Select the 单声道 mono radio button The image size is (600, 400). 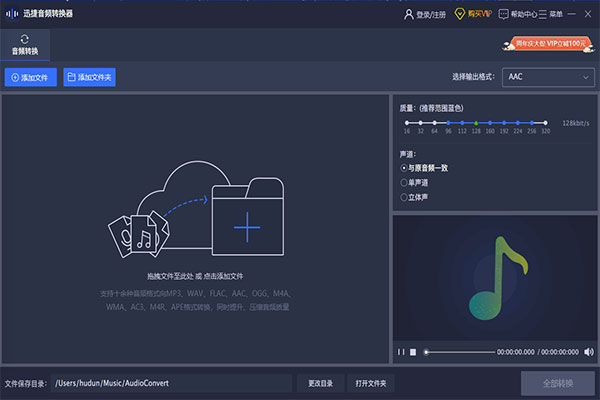click(x=404, y=183)
